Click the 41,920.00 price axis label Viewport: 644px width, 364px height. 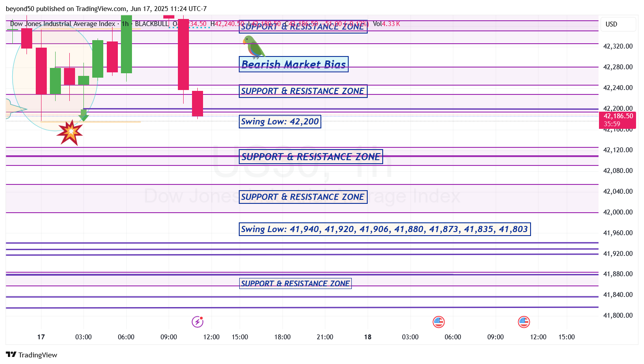tap(618, 254)
